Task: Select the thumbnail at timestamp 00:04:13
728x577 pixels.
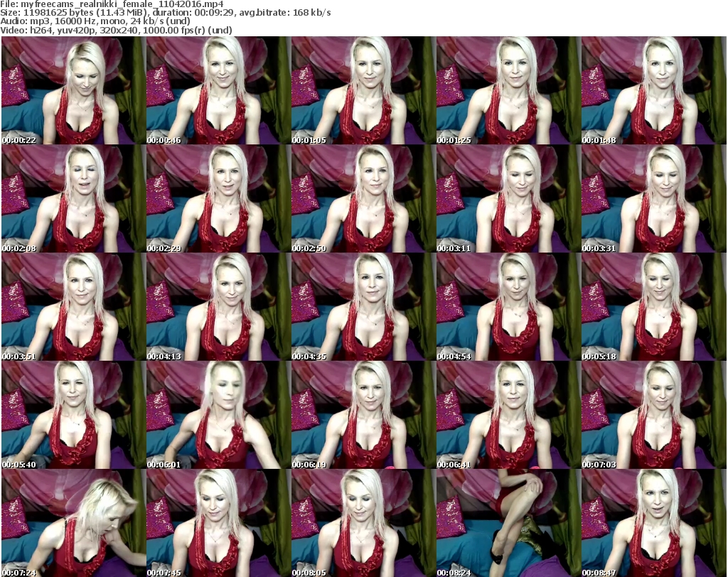Action: [x=218, y=307]
